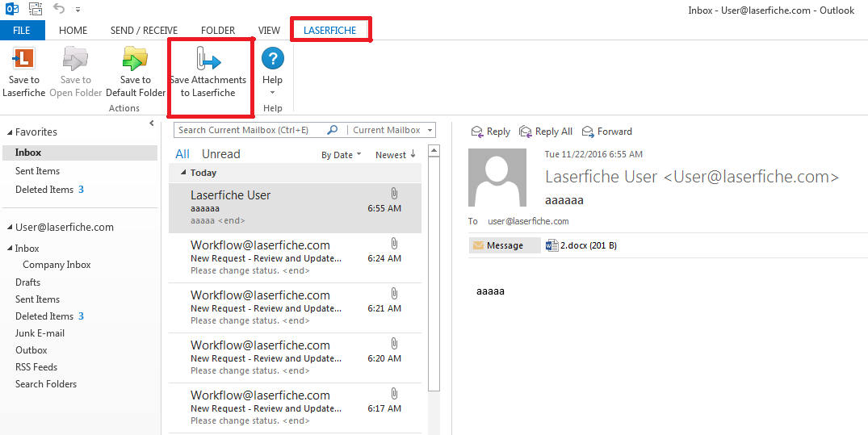Collapse the folder pane with arrow

coord(152,123)
